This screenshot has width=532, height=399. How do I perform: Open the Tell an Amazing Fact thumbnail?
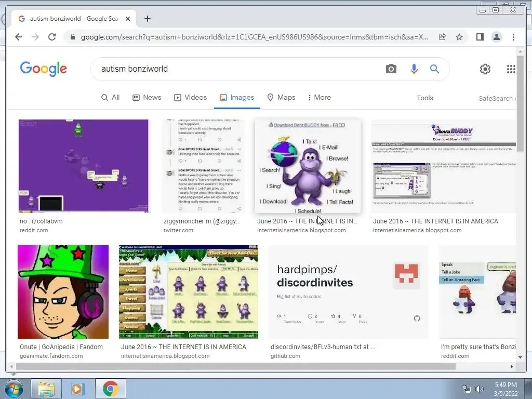pyautogui.click(x=477, y=292)
